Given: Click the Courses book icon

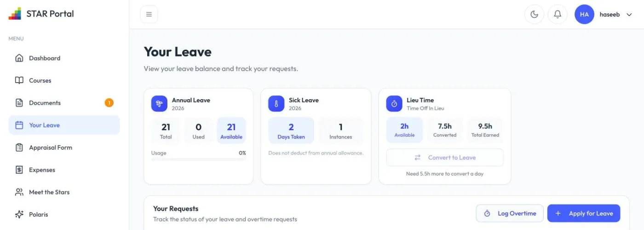Looking at the screenshot, I should pyautogui.click(x=19, y=80).
